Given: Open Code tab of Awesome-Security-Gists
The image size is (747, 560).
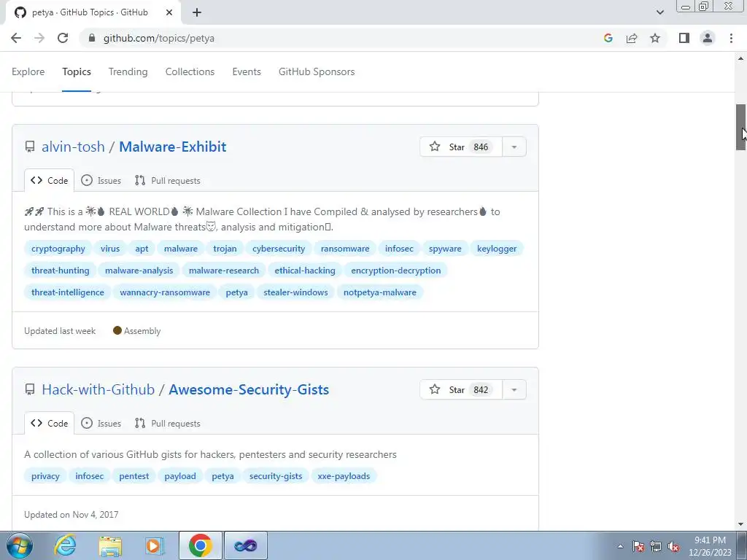Looking at the screenshot, I should coord(49,424).
